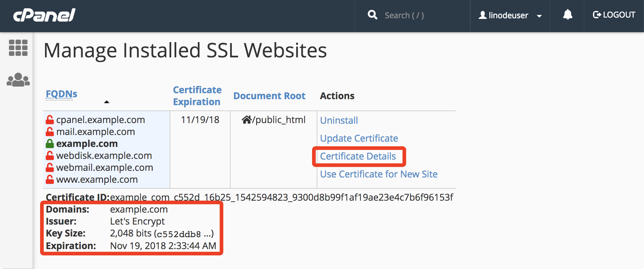Viewport: 644px width, 269px height.
Task: Click the home icon beside /public_html
Action: (246, 120)
